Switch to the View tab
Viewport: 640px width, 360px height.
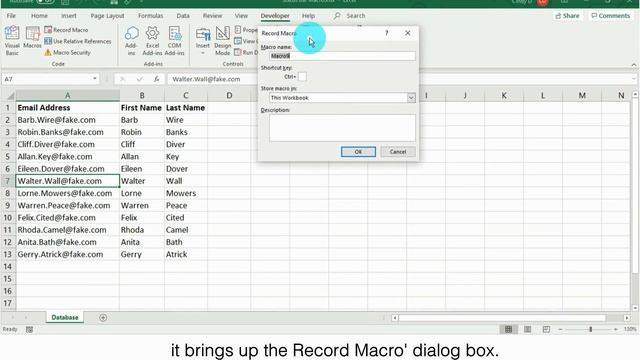(x=241, y=16)
